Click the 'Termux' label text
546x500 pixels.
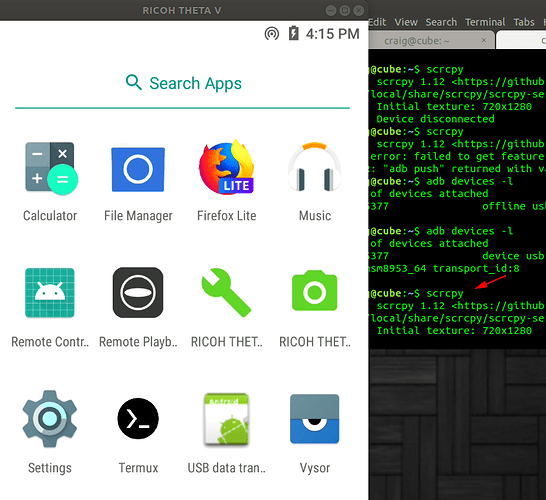[x=138, y=468]
